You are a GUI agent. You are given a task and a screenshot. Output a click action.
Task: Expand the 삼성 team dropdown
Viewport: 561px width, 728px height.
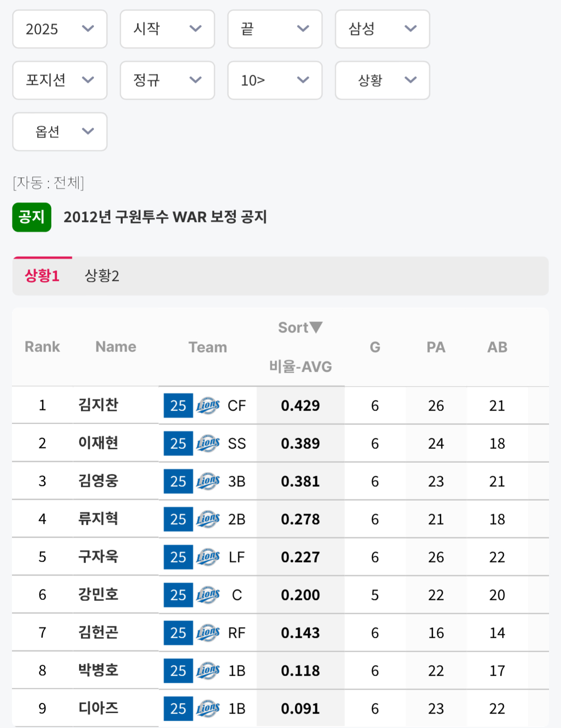[x=382, y=29]
